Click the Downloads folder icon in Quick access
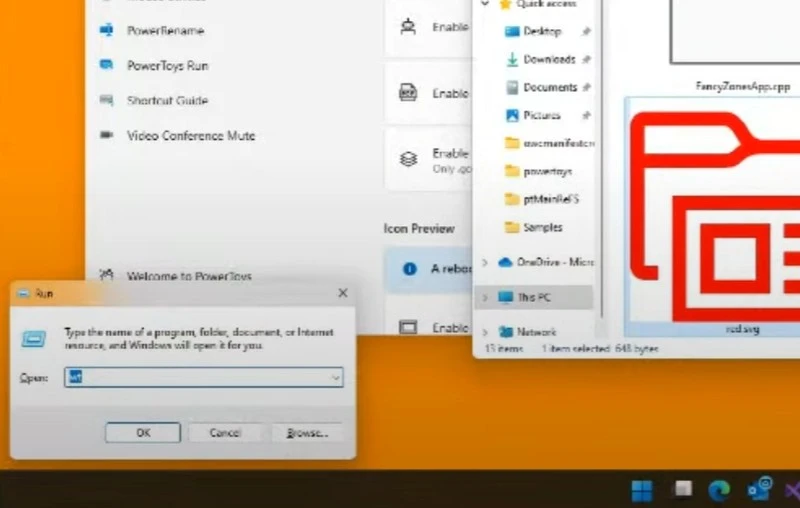 (x=512, y=59)
